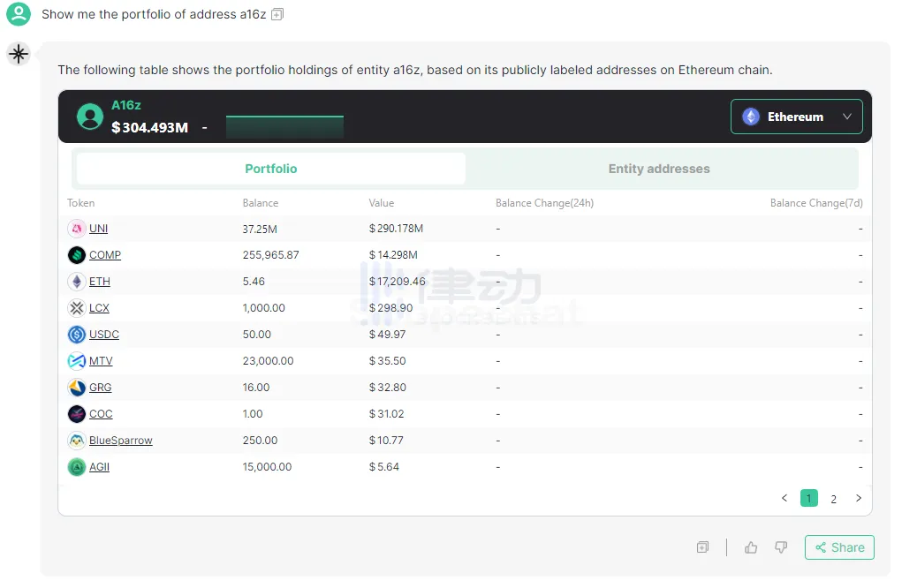This screenshot has width=902, height=588.
Task: Click the AGII token link
Action: tap(100, 467)
